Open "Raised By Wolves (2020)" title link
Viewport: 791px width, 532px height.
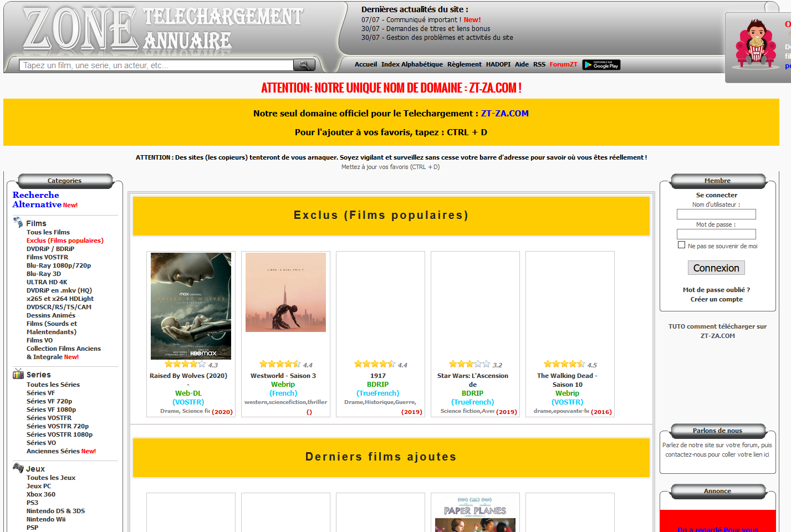[188, 376]
